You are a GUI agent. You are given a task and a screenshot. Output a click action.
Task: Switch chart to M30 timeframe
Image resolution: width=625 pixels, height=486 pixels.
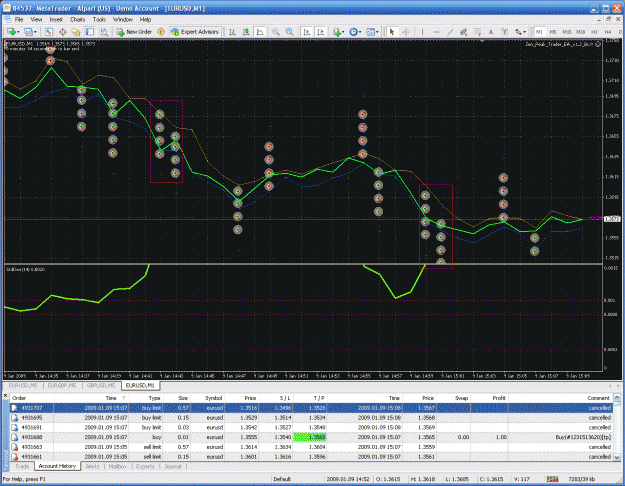(x=580, y=32)
